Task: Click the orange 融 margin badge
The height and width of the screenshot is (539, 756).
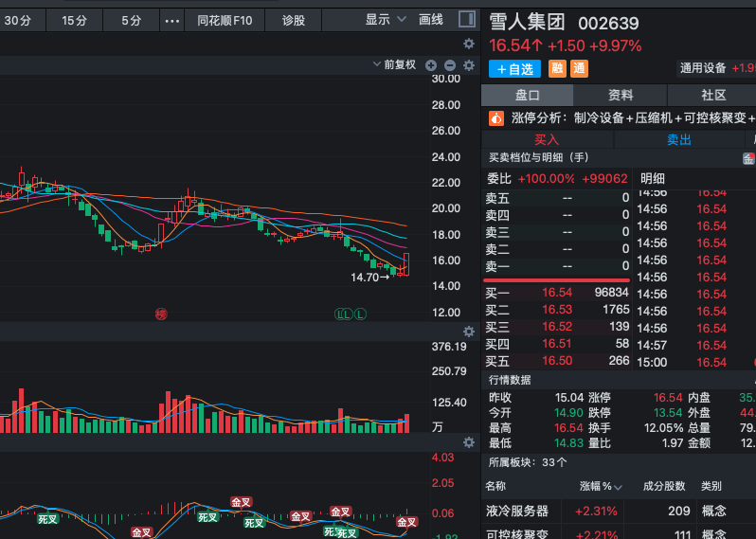Action: 557,68
